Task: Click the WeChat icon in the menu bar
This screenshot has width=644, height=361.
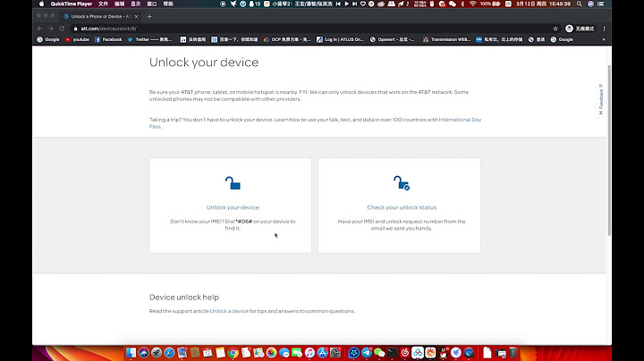Action: pyautogui.click(x=453, y=4)
